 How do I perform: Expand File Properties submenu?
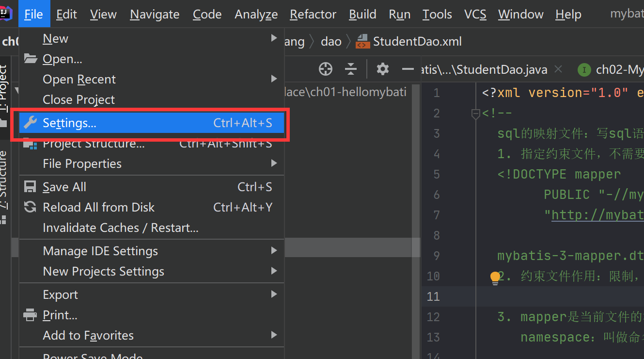(x=152, y=163)
